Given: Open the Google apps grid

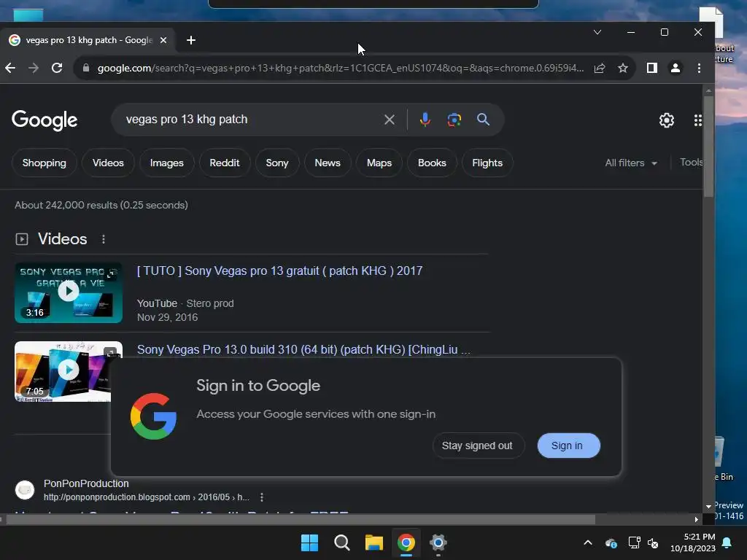Looking at the screenshot, I should click(x=697, y=120).
